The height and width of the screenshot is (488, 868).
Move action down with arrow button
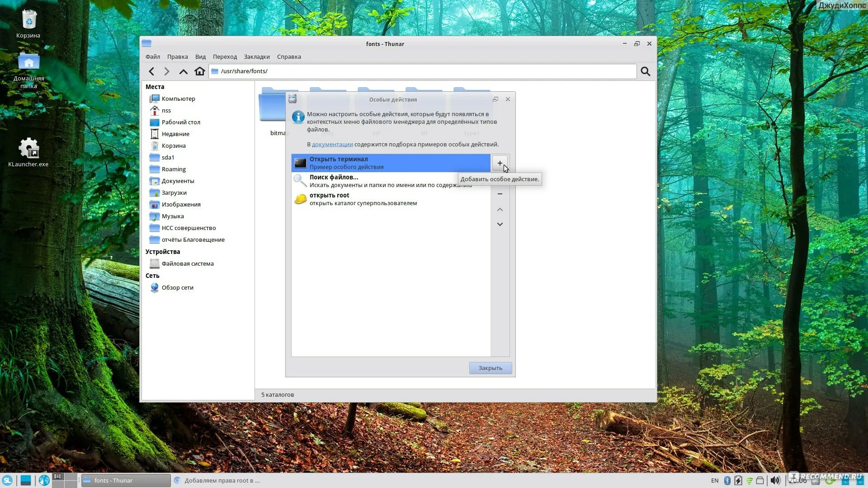point(500,225)
